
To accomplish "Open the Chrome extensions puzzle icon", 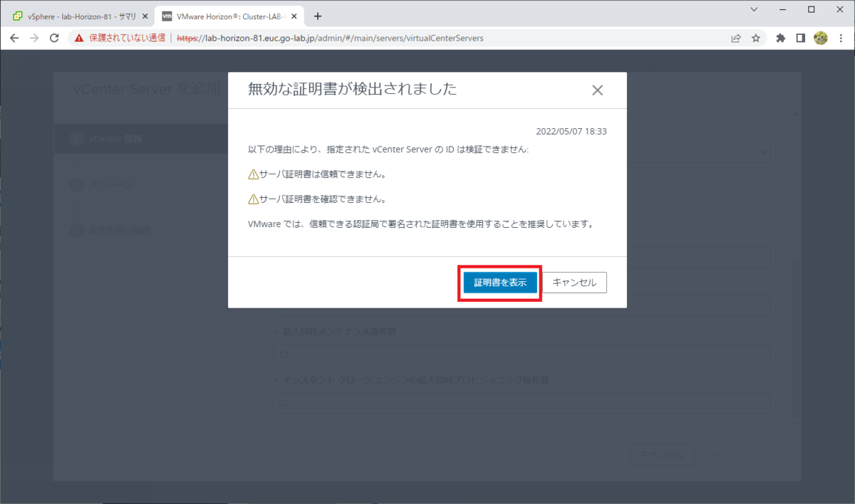I will pyautogui.click(x=781, y=38).
